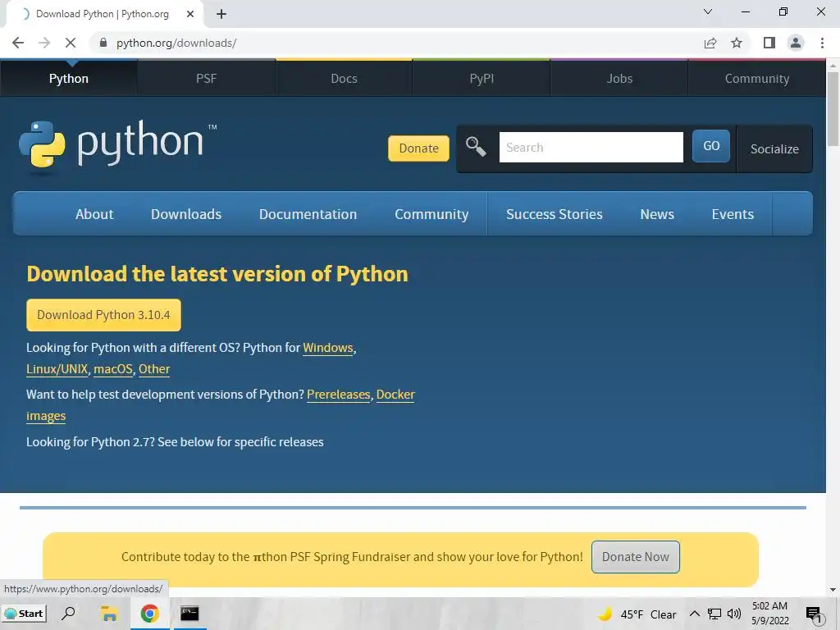
Task: Click the browser forward arrow
Action: [44, 43]
